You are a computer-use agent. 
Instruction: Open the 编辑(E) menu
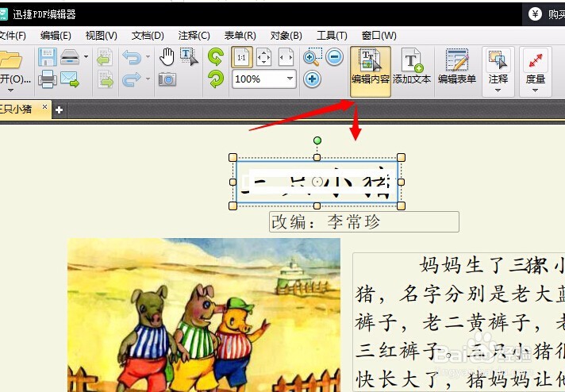(x=56, y=36)
